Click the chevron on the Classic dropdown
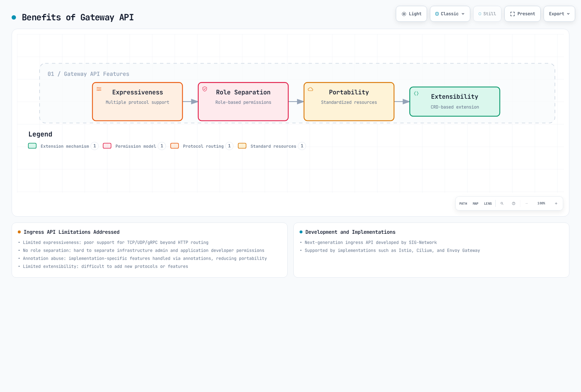Image resolution: width=581 pixels, height=392 pixels. tap(463, 14)
